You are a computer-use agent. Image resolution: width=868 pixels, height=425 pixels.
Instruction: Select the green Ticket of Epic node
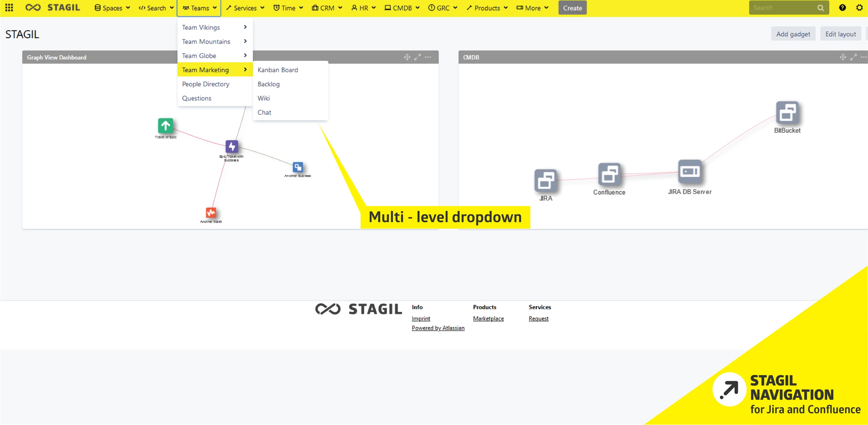[166, 126]
